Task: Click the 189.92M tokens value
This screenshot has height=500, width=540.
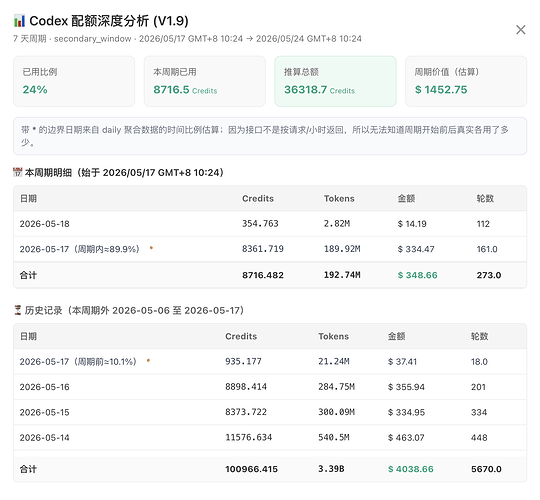Action: pyautogui.click(x=342, y=249)
